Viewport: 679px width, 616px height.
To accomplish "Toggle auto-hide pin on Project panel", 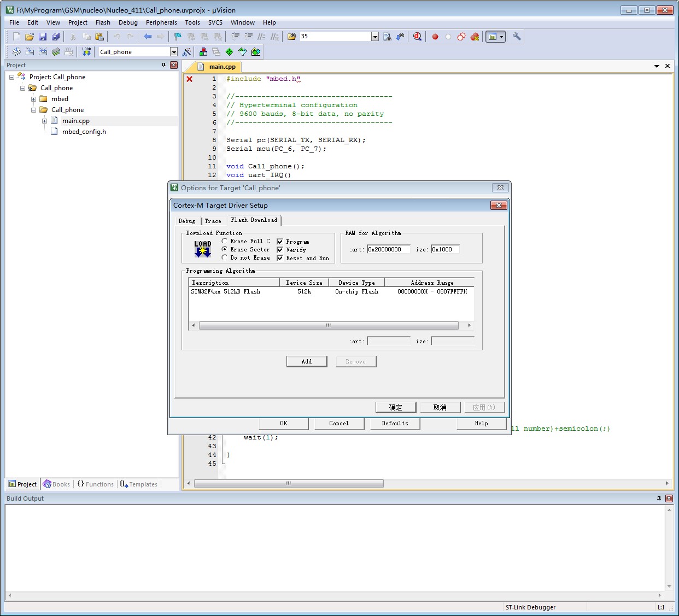I will [163, 65].
